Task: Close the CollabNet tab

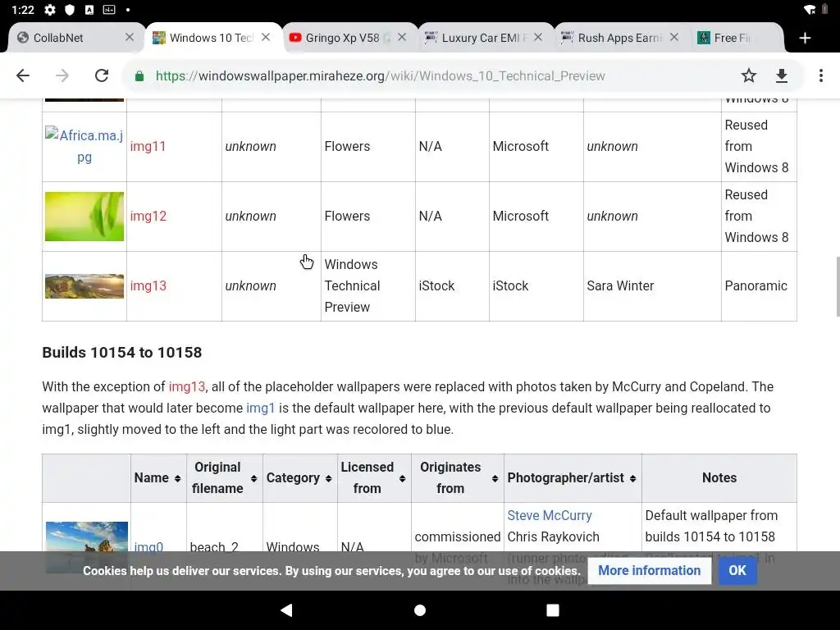Action: pos(129,37)
